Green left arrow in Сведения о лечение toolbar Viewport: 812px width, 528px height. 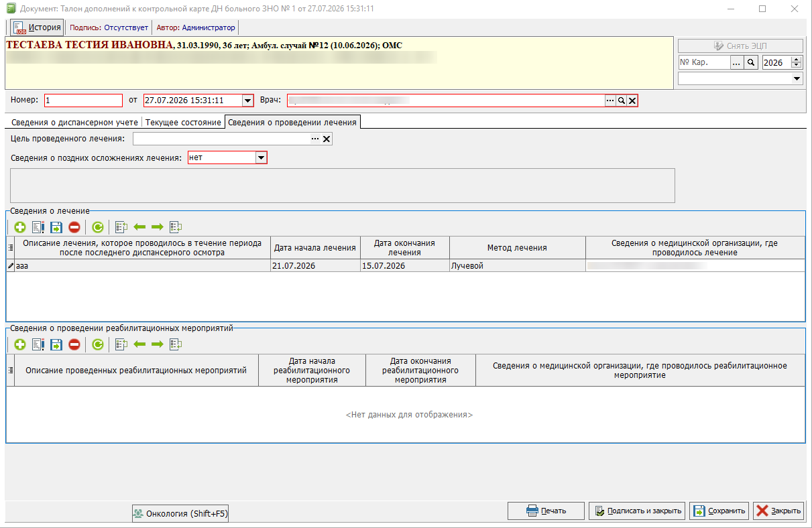(140, 227)
